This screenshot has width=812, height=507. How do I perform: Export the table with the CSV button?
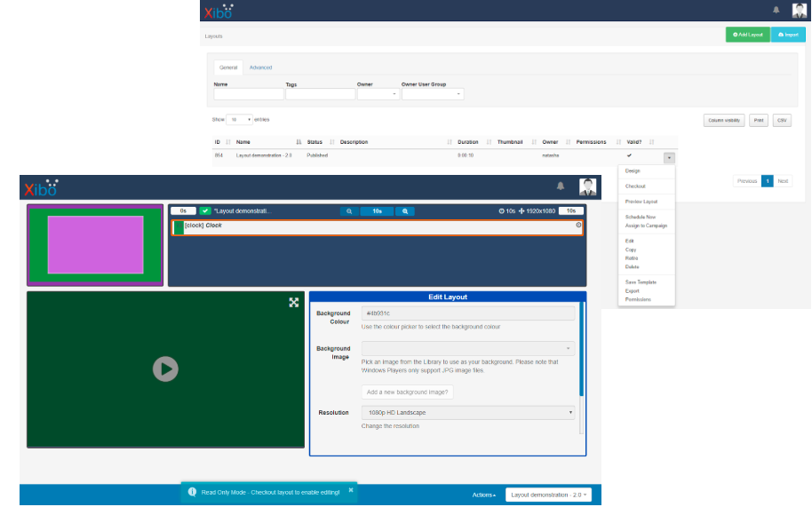pos(782,121)
